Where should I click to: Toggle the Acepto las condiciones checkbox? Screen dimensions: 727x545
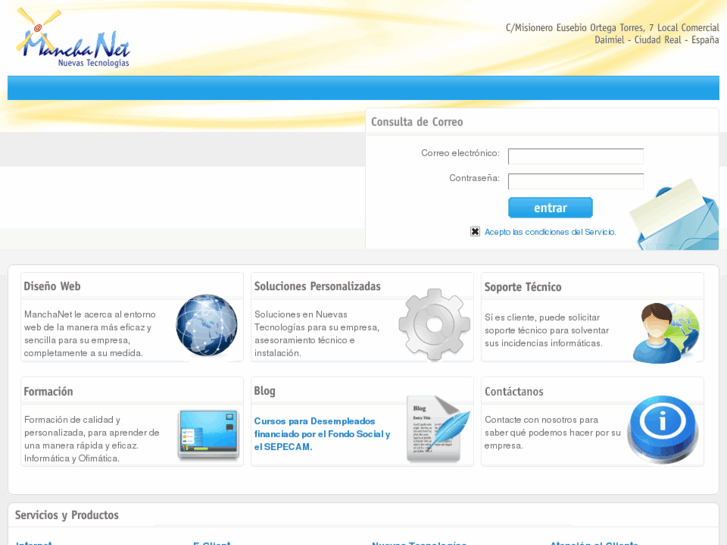point(475,231)
